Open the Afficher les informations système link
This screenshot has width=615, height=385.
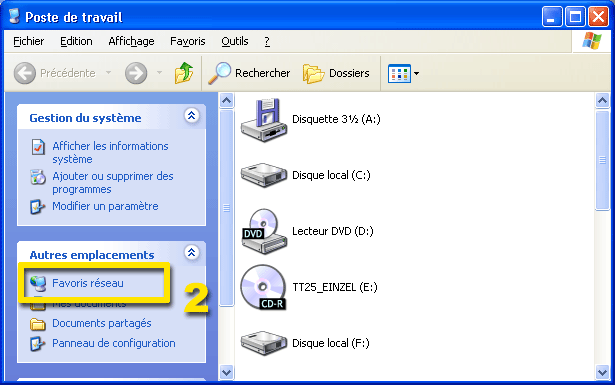coord(110,153)
